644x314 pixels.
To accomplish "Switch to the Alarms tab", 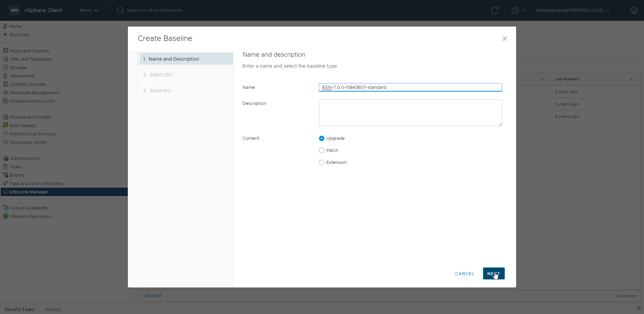I will [x=53, y=309].
